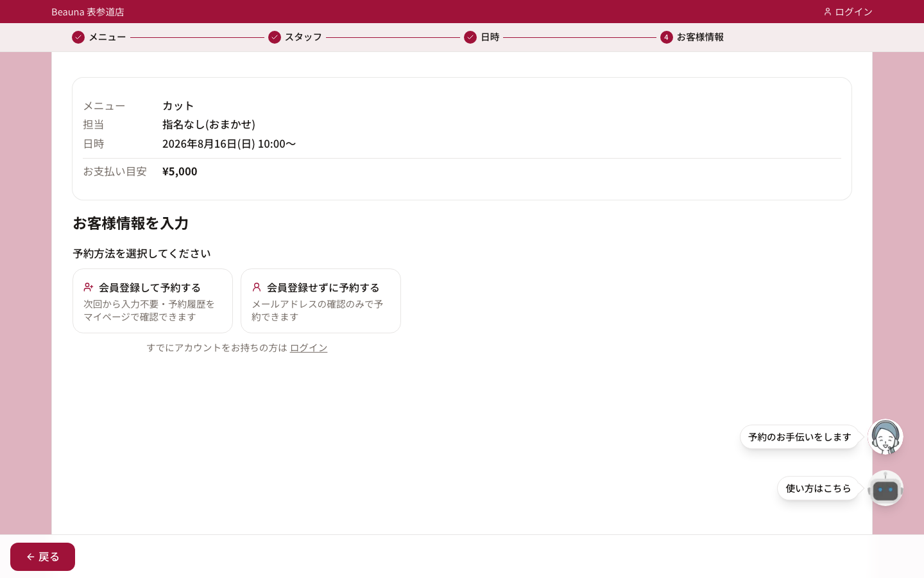
Task: Click the 担当 label in the summary
Action: click(94, 124)
